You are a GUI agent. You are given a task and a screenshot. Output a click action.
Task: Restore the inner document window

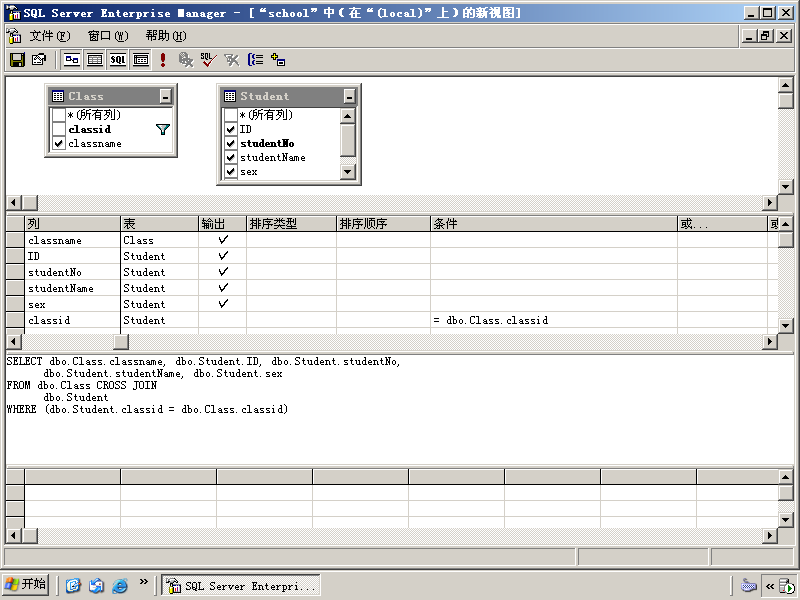pyautogui.click(x=765, y=36)
